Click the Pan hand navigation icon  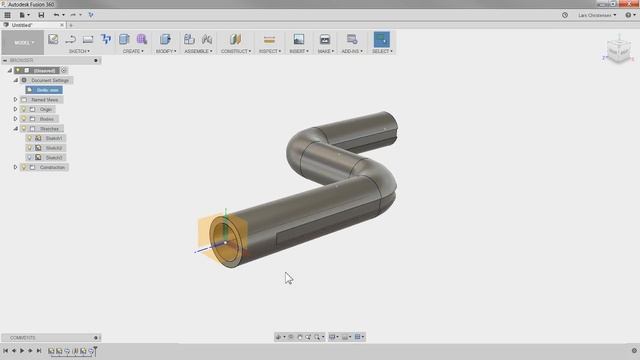pos(300,337)
